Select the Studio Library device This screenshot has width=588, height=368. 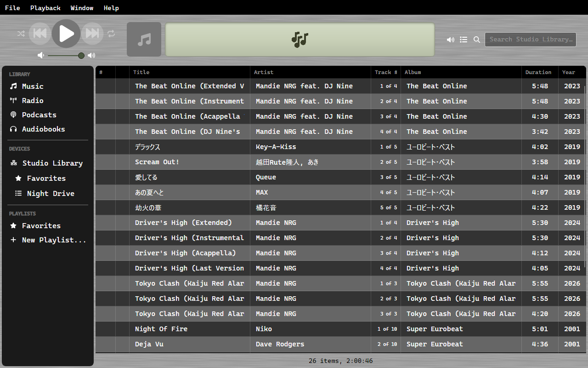coord(48,163)
